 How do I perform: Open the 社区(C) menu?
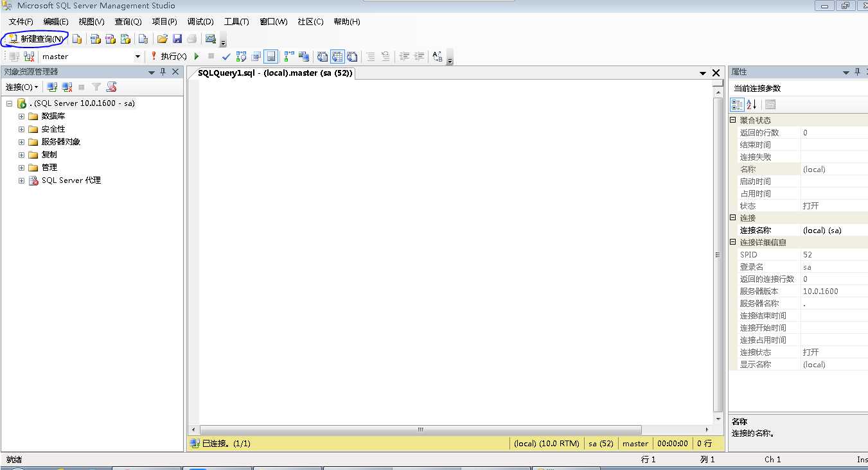[310, 22]
